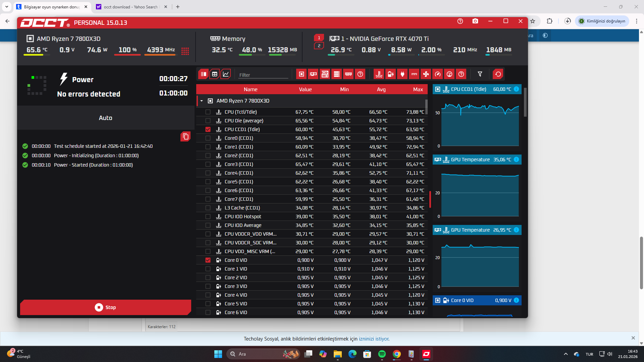Screen dimensions: 644x362
Task: Stop the running Power test
Action: tap(106, 307)
